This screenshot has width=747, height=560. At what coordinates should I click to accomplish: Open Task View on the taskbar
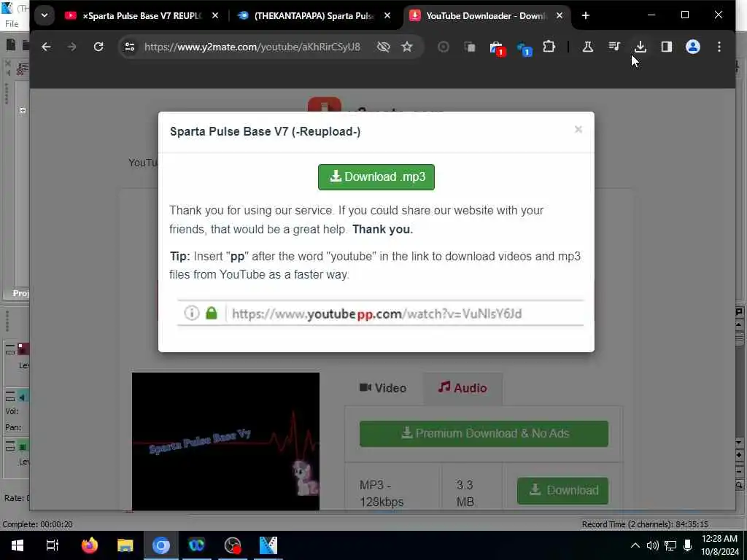53,545
